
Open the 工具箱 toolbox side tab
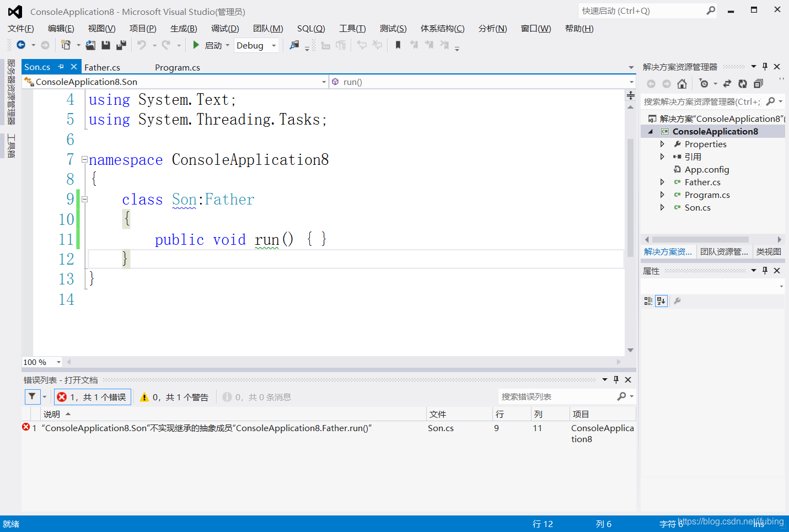[x=10, y=146]
